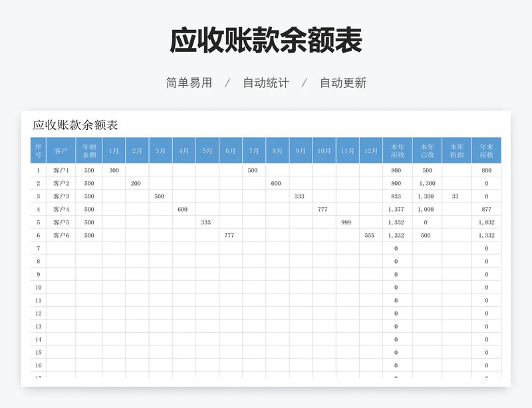Click the 5月 column header

[x=207, y=150]
